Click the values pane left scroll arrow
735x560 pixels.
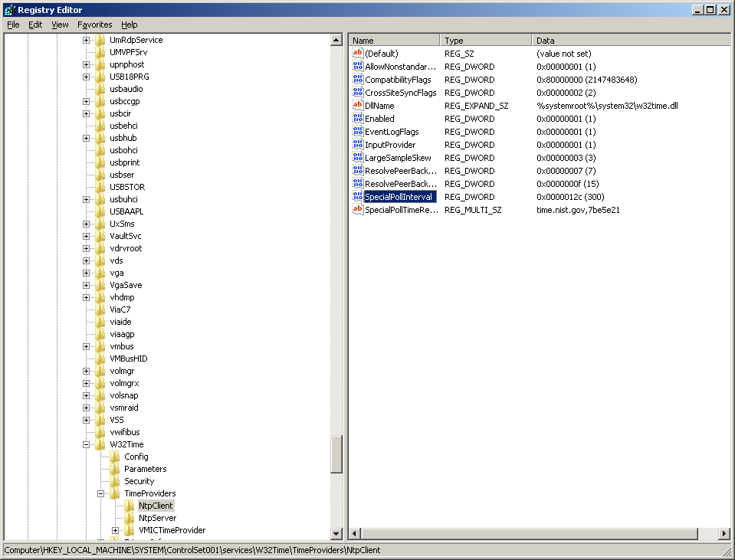click(x=355, y=533)
